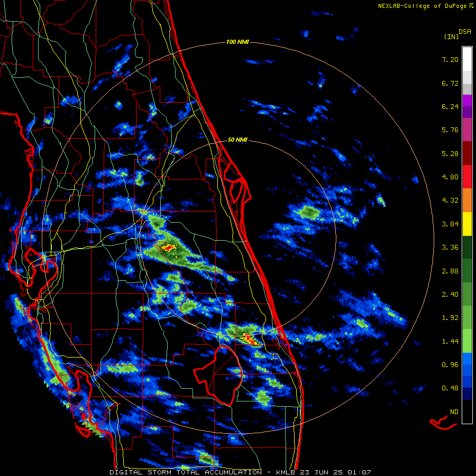Pick the orange swatch near 4.32
The height and width of the screenshot is (476, 476).
pos(467,200)
